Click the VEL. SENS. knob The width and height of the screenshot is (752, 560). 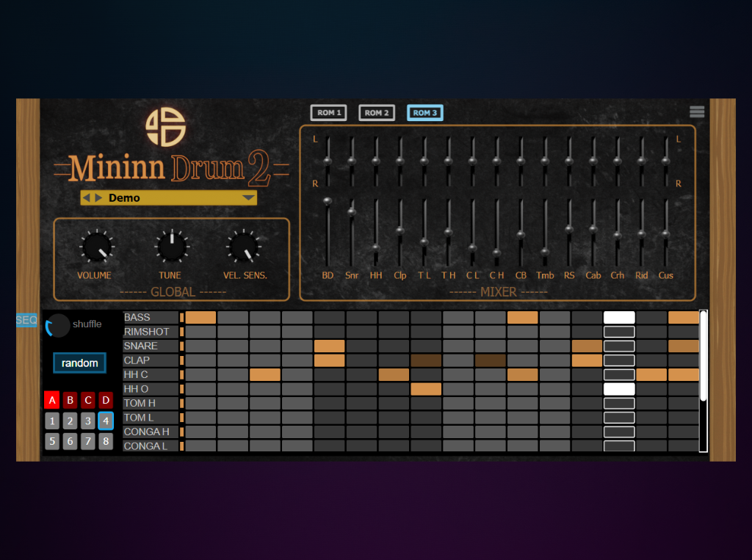244,247
